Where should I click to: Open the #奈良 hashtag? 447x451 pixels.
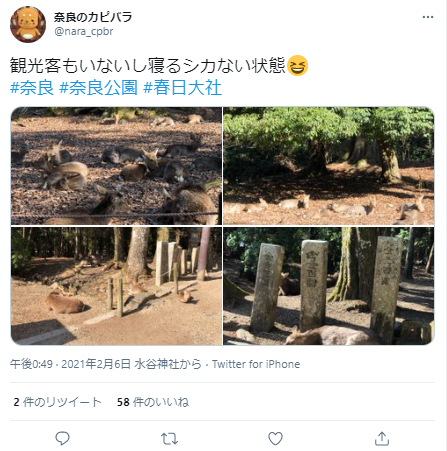pyautogui.click(x=32, y=88)
